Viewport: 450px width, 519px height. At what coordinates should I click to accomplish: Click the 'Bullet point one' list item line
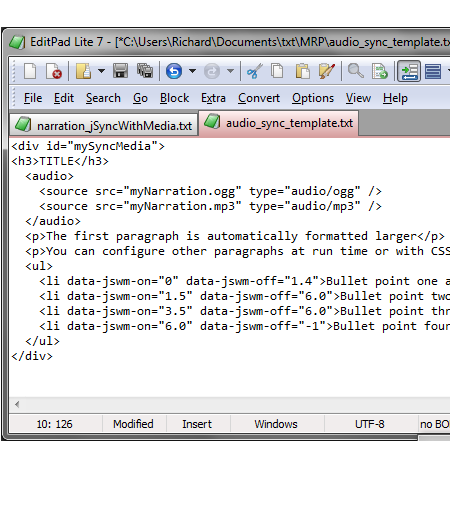click(x=245, y=281)
